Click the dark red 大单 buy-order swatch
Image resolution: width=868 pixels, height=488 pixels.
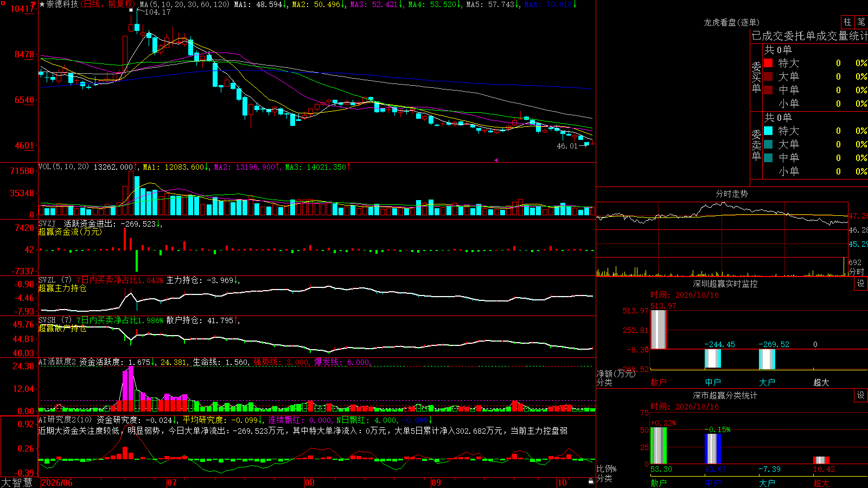(768, 76)
